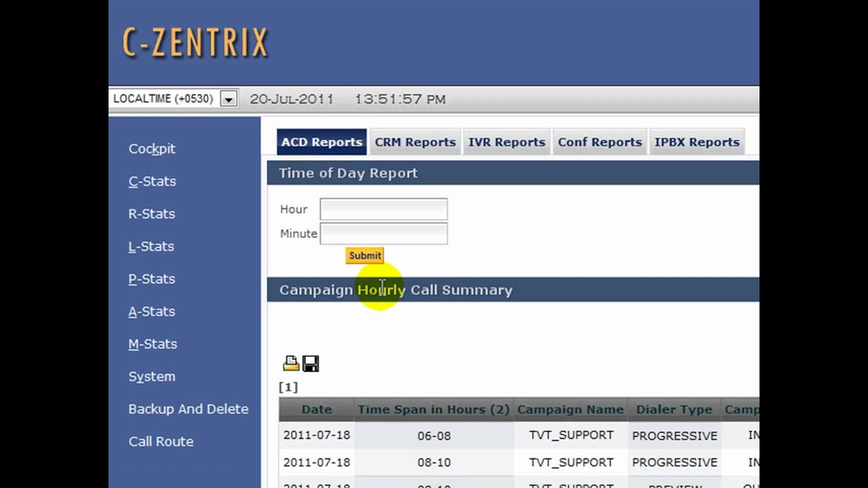Navigate to R-Stats

click(151, 213)
